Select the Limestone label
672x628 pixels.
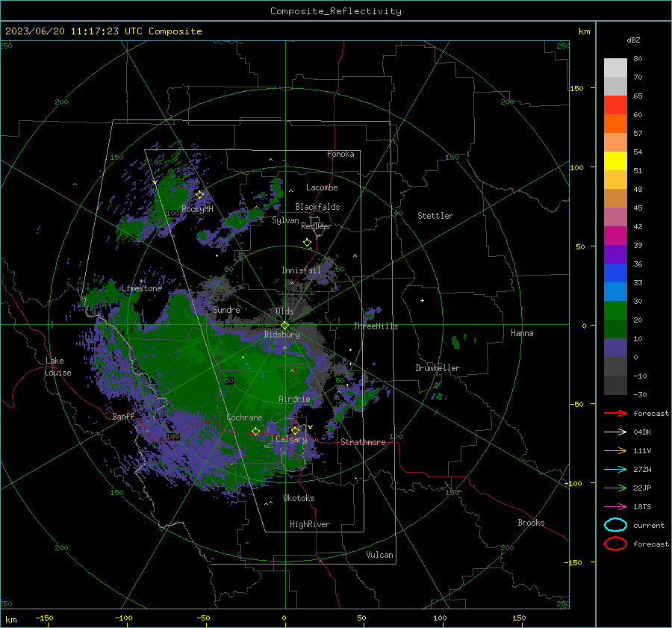coord(141,288)
